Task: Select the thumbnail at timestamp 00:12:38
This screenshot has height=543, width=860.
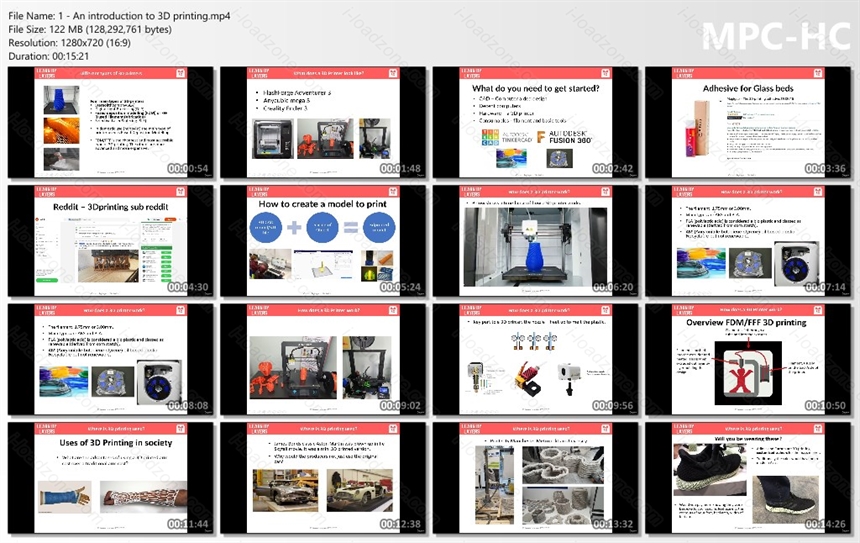Action: (323, 478)
